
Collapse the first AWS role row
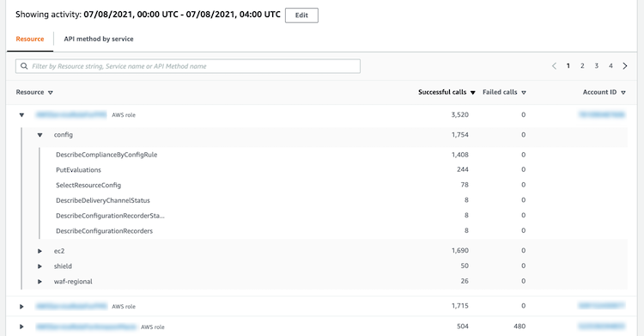pyautogui.click(x=21, y=115)
